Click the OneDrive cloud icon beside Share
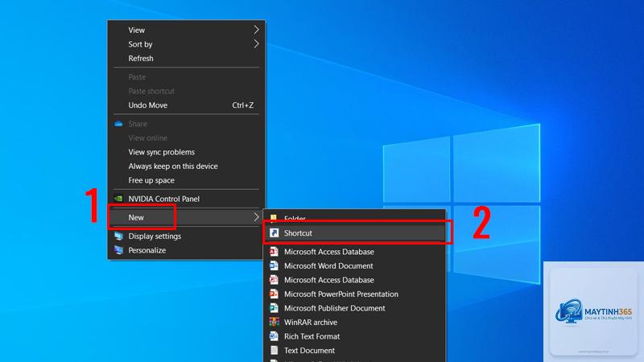This screenshot has height=362, width=644. tap(118, 124)
